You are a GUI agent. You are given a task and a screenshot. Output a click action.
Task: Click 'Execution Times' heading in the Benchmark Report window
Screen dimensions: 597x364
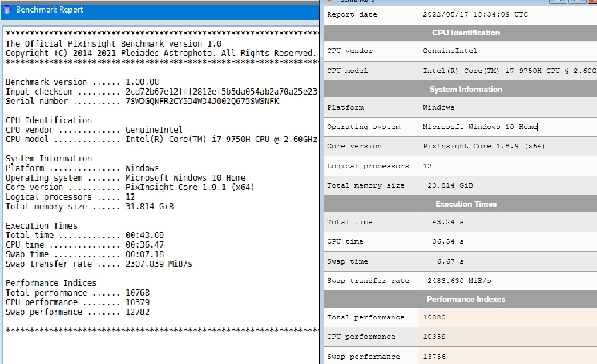[x=42, y=225]
